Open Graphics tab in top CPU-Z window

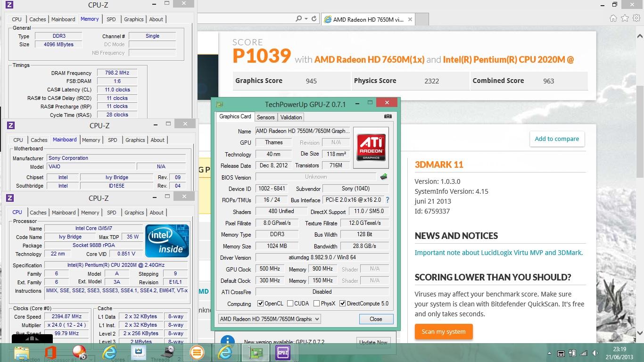134,19
